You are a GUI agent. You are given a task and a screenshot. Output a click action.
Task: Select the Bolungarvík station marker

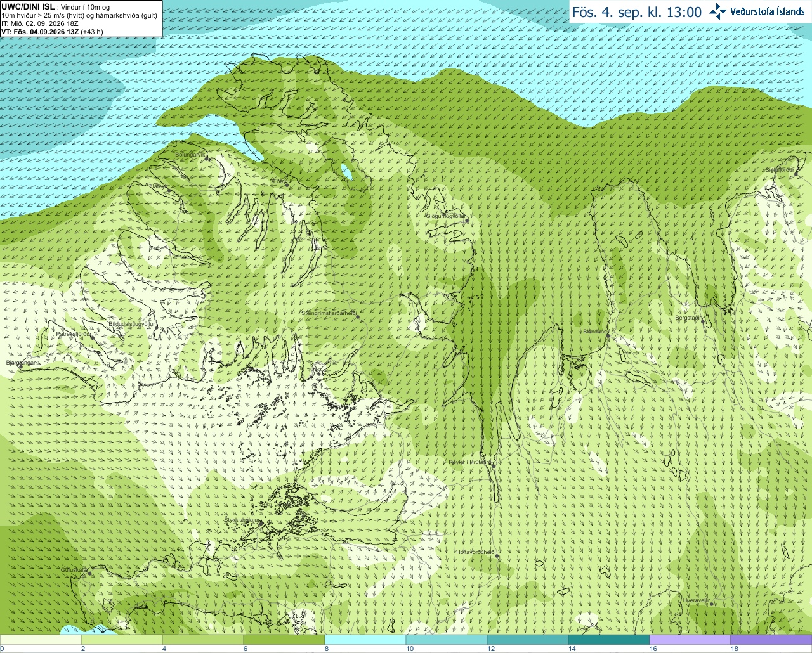[x=207, y=158]
